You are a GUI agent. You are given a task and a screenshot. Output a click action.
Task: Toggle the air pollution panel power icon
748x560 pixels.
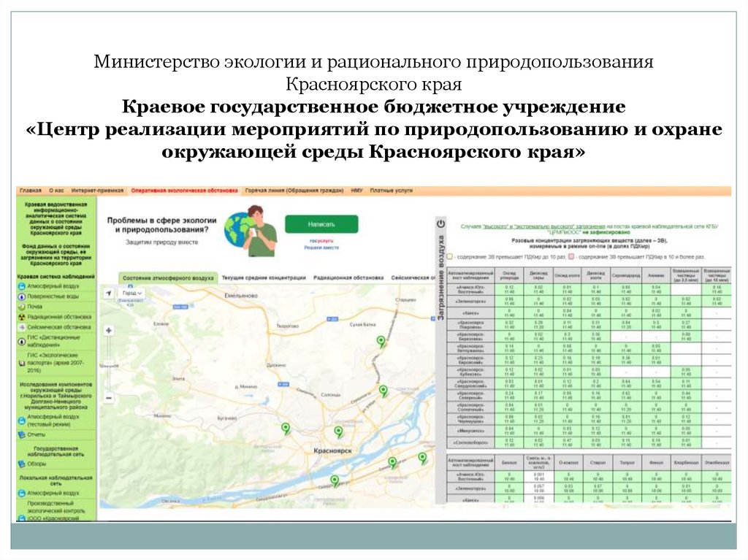[x=440, y=223]
